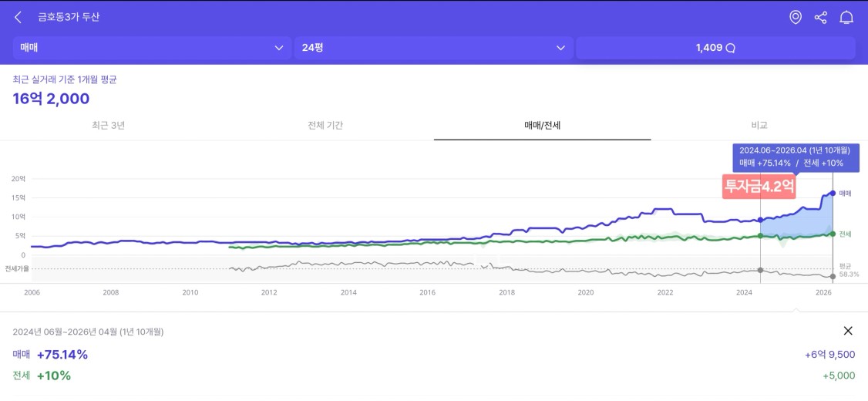868x401 pixels.
Task: Switch to the 전체 기간 tab
Action: tap(325, 125)
